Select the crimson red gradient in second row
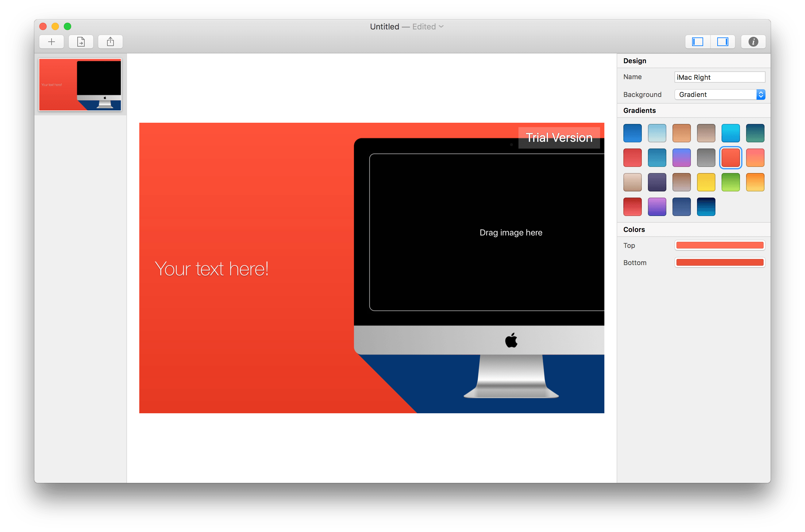 coord(632,158)
